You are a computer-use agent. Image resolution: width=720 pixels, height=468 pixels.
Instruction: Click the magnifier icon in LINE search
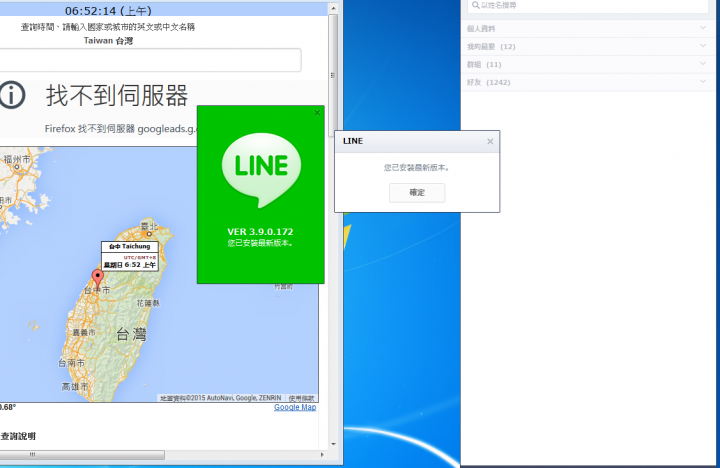pos(475,6)
